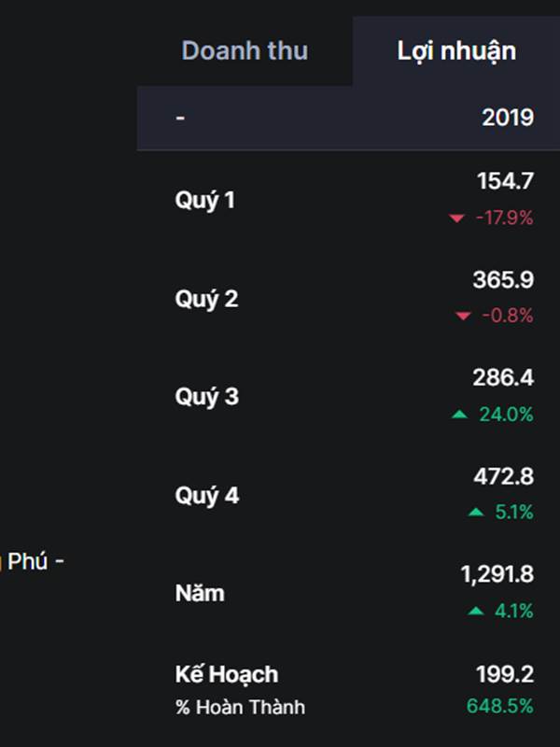Click the 472.8 Quý 4 value
560x747 pixels.
503,477
